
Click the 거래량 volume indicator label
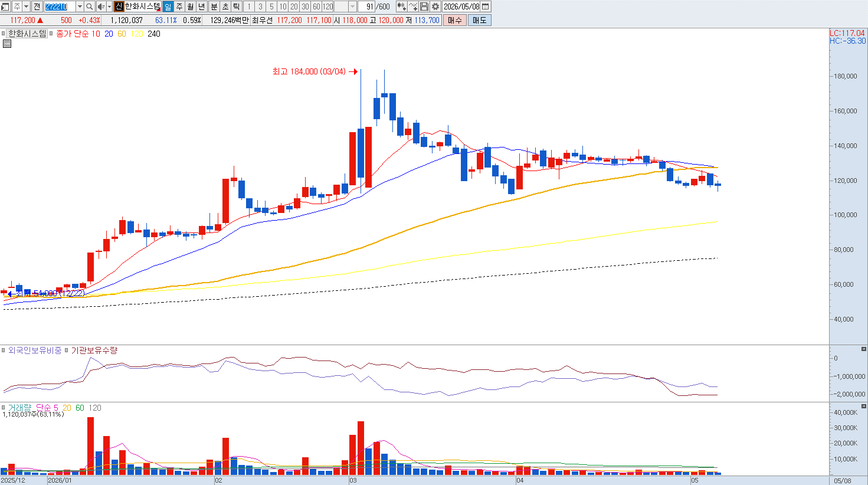[x=19, y=408]
